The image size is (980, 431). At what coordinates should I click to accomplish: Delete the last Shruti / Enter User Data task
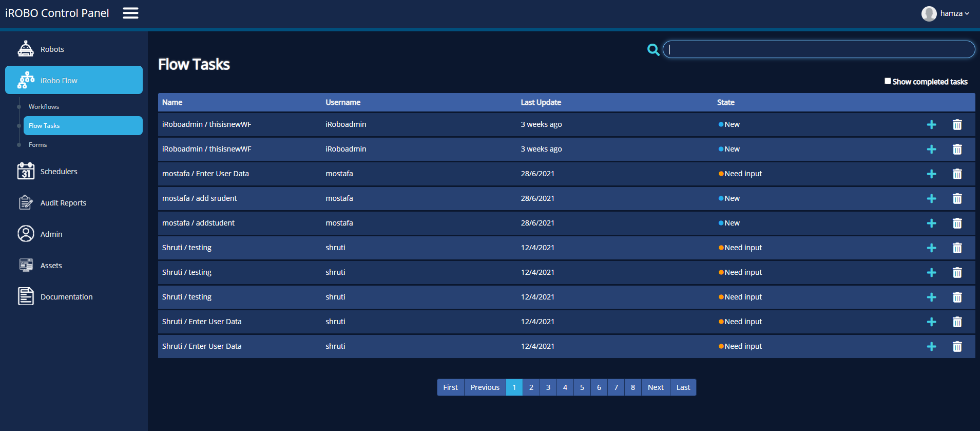957,347
